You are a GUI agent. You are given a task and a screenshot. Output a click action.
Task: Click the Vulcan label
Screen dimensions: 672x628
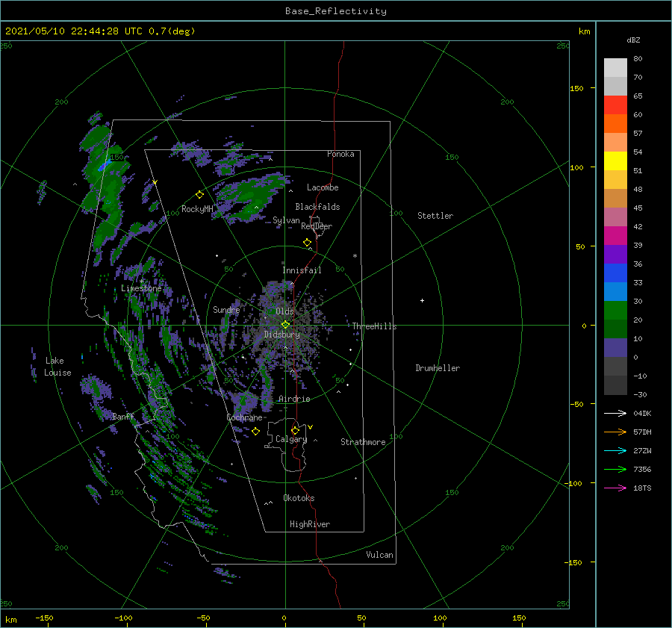[380, 555]
